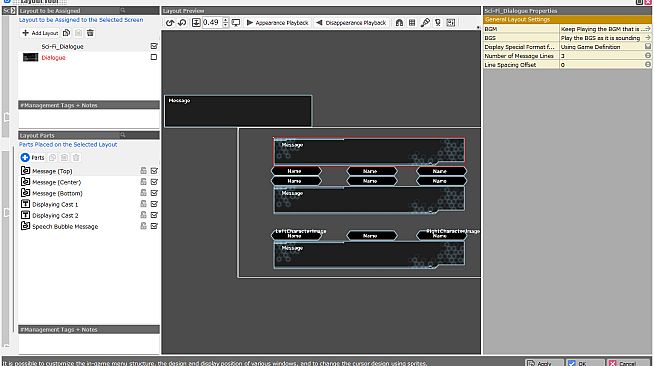Click the Add Layout button

pos(40,33)
